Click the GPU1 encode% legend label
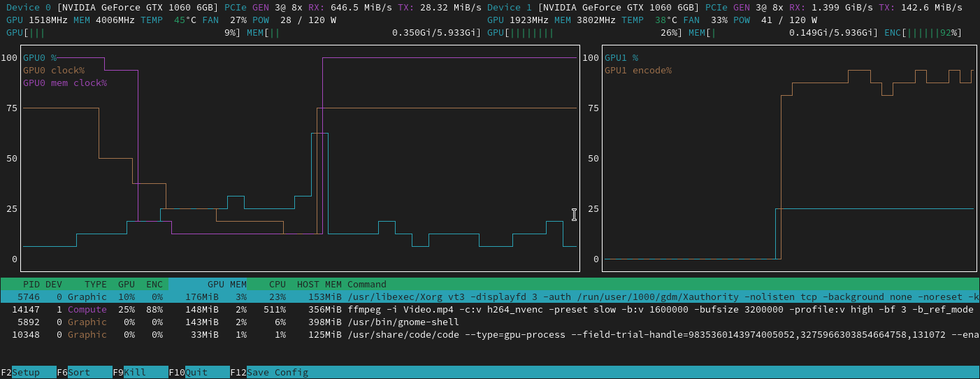Image resolution: width=980 pixels, height=379 pixels. (638, 71)
